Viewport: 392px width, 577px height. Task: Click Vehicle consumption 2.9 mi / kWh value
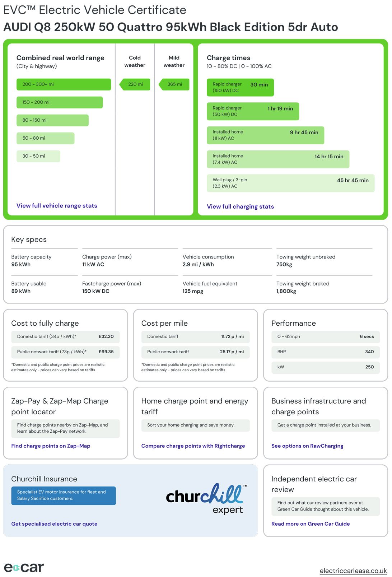coord(198,265)
